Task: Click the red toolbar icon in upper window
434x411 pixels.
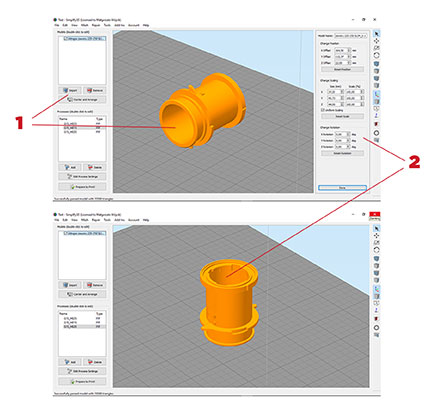Action: [x=376, y=124]
